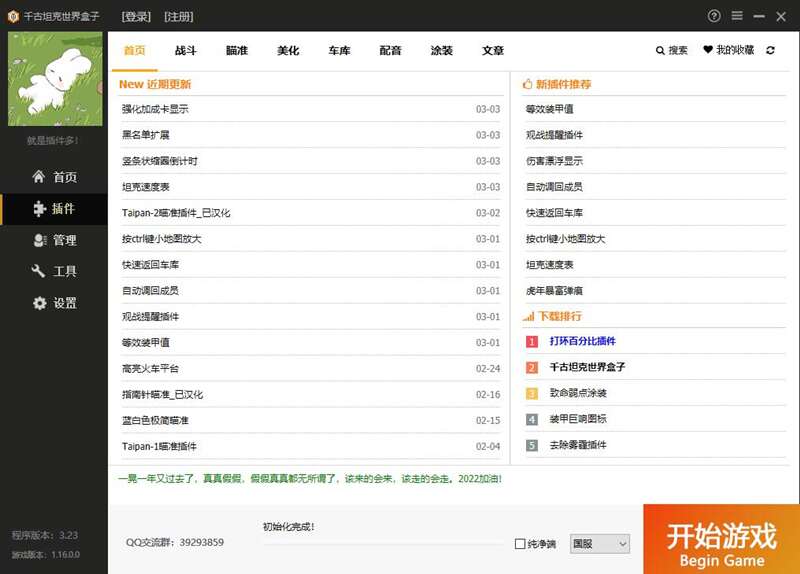Click the 开始游戏 Begin Game button
Viewport: 800px width, 574px height.
click(721, 539)
